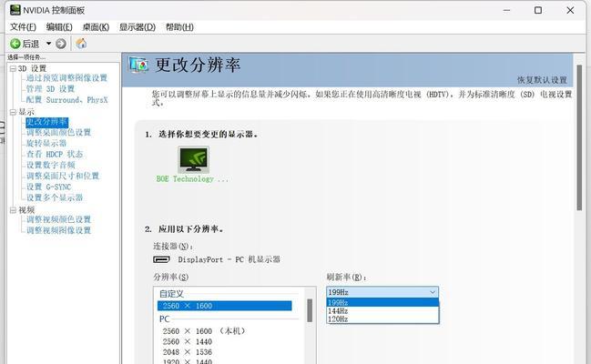Collapse the 显示 tree node
The image size is (591, 364).
(x=13, y=112)
